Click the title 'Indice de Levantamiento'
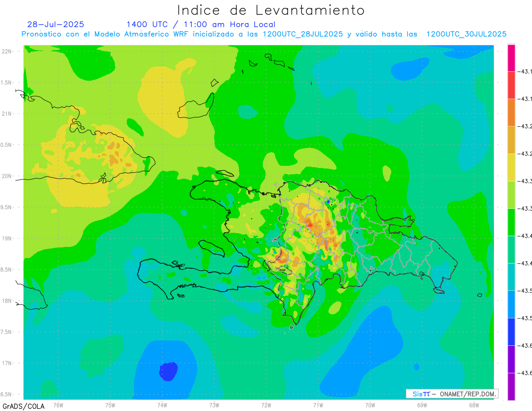Image resolution: width=532 pixels, height=411 pixels. tap(271, 10)
